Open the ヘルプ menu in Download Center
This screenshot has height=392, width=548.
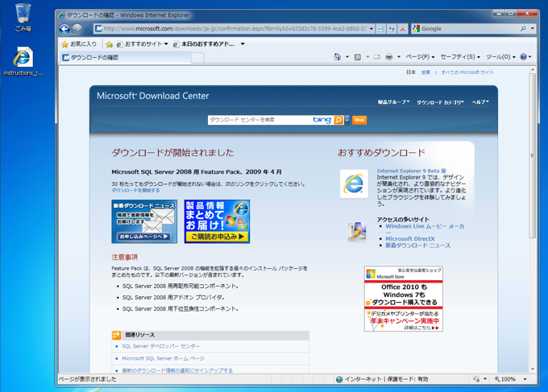[480, 102]
